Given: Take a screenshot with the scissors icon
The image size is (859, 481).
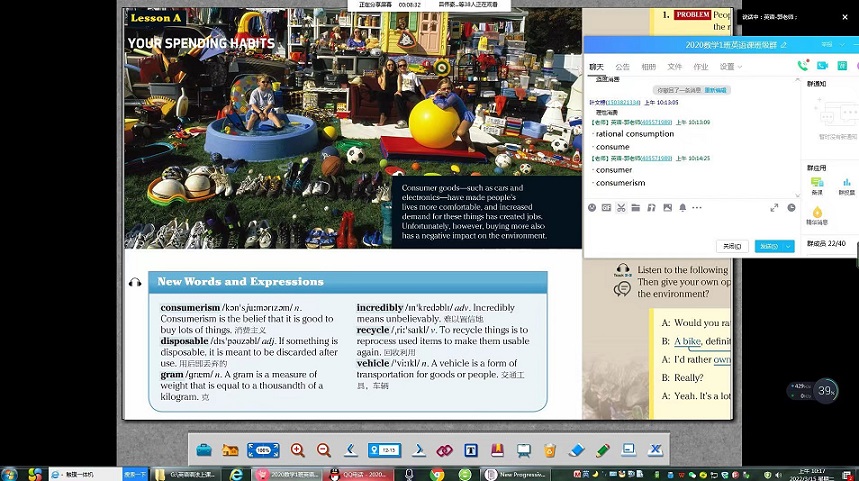Looking at the screenshot, I should [621, 208].
